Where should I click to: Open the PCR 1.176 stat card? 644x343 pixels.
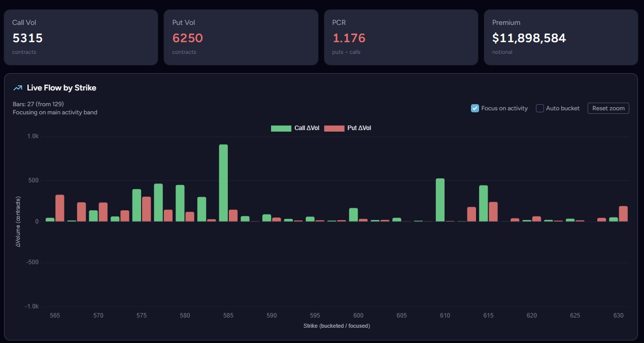pos(401,37)
